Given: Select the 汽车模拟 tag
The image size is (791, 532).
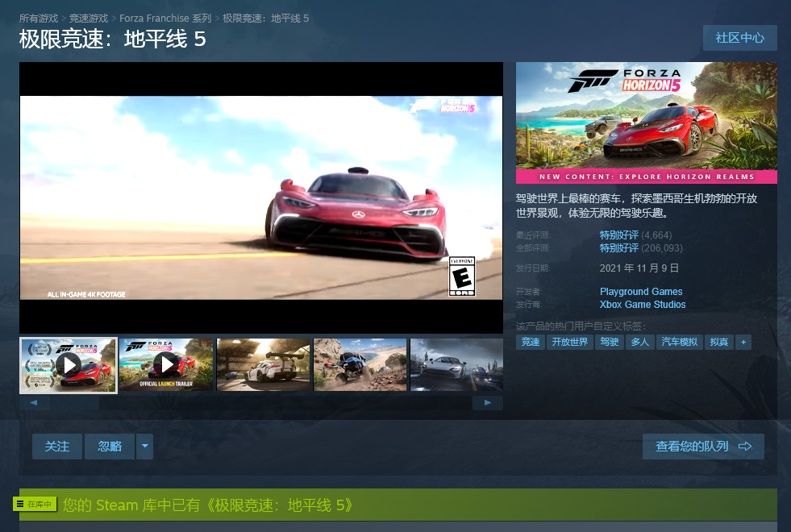Looking at the screenshot, I should (x=680, y=342).
